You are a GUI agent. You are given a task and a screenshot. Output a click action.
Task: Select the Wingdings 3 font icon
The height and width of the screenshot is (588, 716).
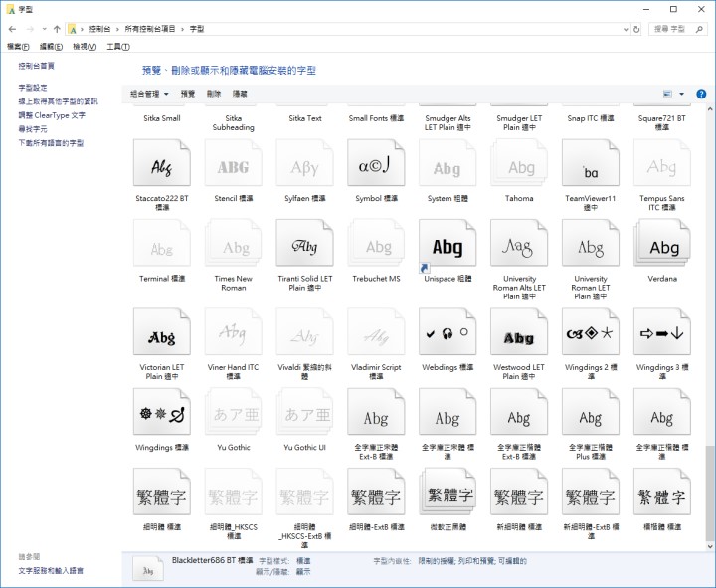click(661, 332)
